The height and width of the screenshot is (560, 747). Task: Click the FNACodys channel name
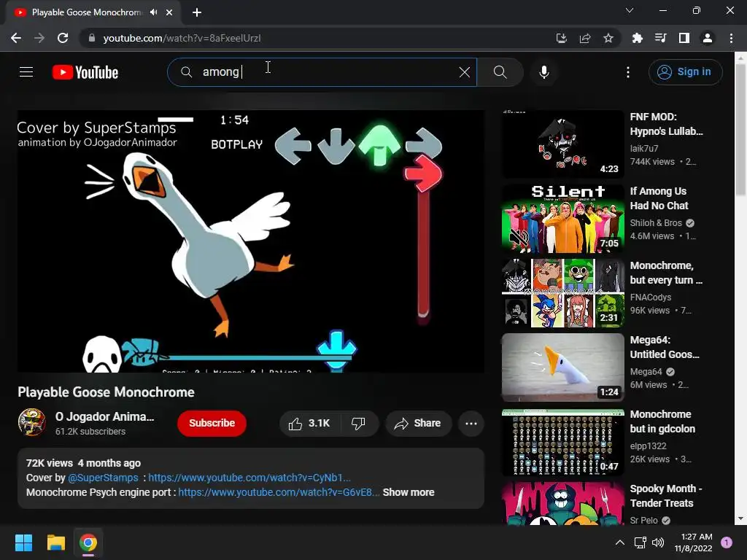[650, 297]
